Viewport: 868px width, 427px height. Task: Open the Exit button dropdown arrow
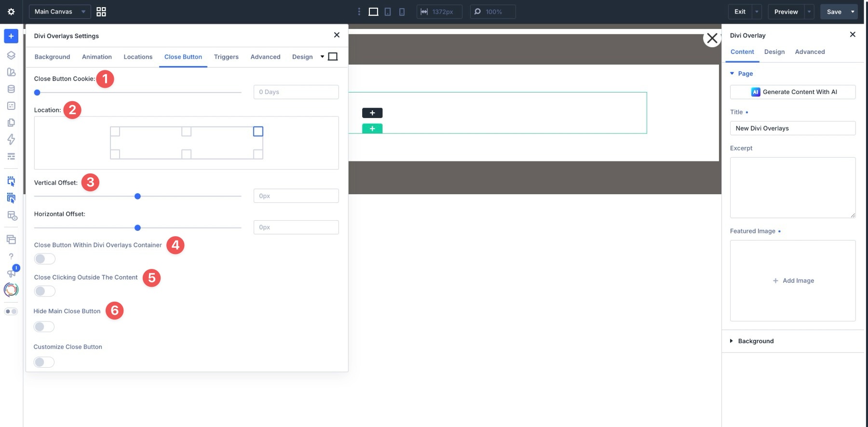[757, 12]
